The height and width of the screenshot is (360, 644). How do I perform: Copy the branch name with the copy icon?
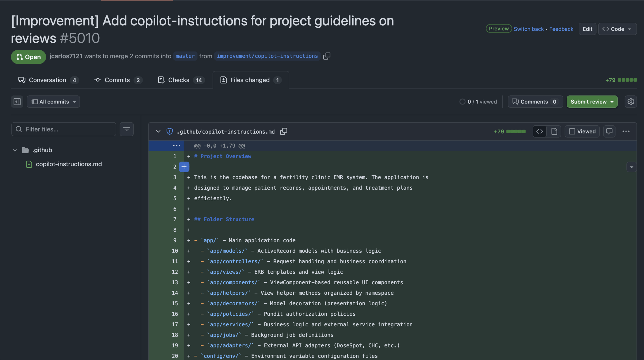[327, 56]
